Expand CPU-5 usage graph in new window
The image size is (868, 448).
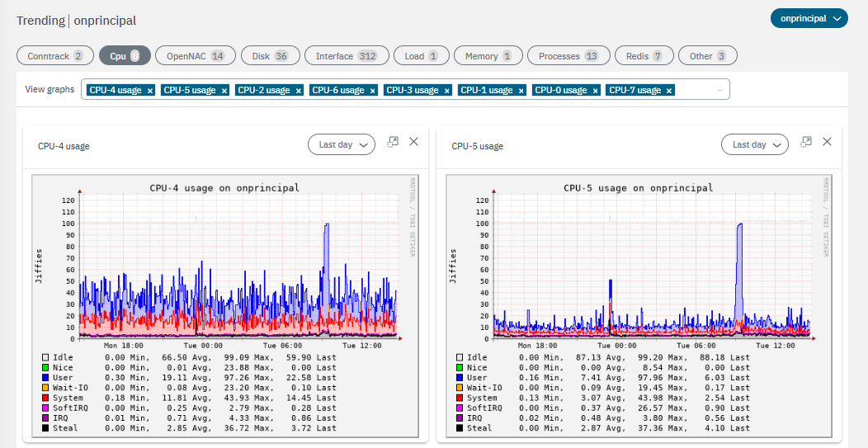(x=806, y=142)
